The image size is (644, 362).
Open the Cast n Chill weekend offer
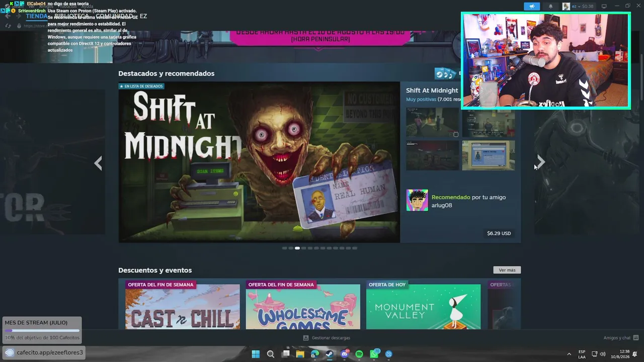click(x=183, y=305)
